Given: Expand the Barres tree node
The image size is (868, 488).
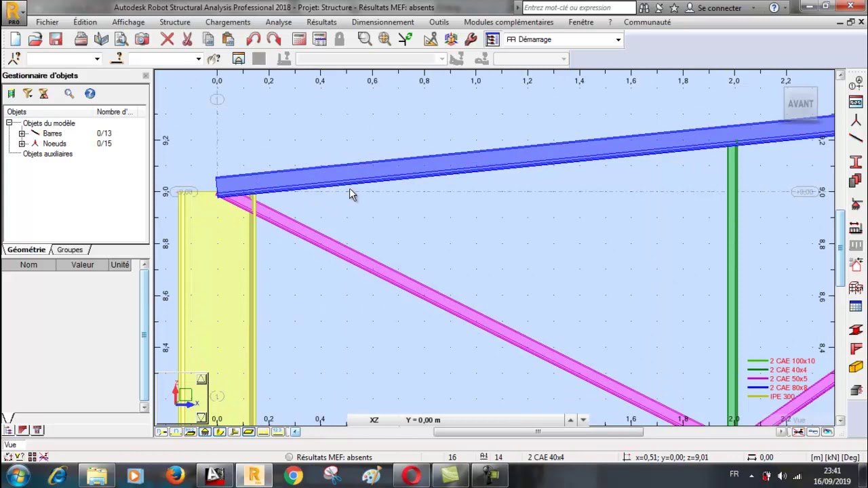Looking at the screenshot, I should pyautogui.click(x=22, y=134).
